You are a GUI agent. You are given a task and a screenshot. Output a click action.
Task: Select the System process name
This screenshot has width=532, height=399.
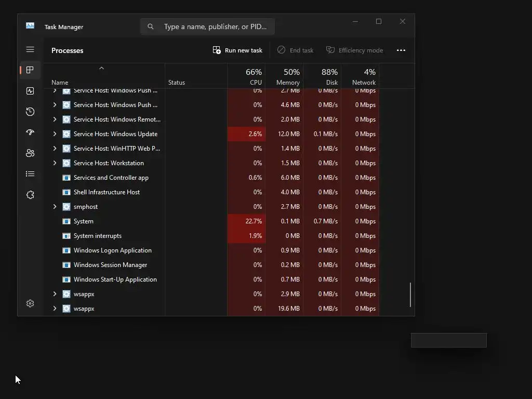point(84,221)
